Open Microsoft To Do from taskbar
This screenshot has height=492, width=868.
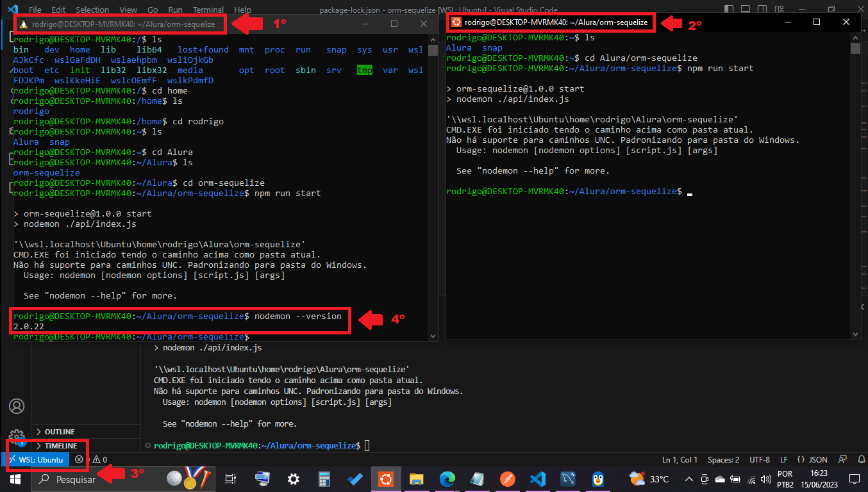click(355, 479)
